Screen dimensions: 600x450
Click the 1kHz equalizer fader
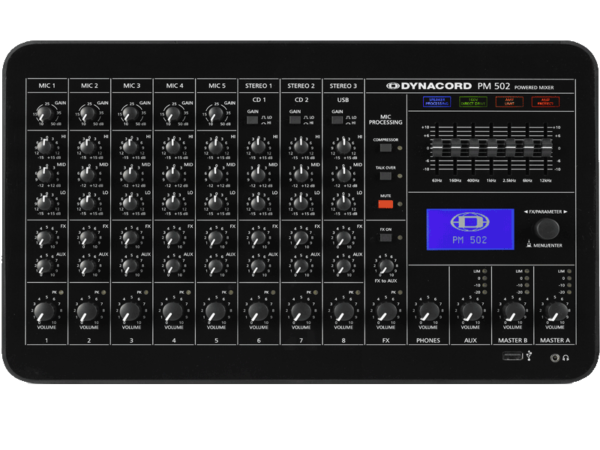click(491, 148)
